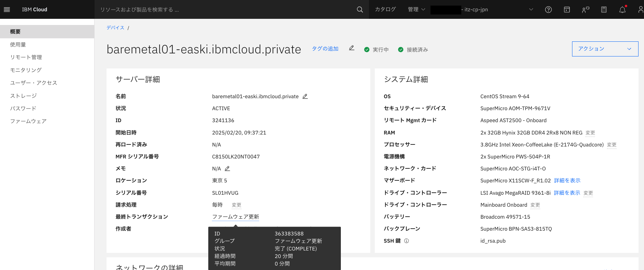Click 変更 next to 請求処理 毎時
644x270 pixels.
coord(236,205)
